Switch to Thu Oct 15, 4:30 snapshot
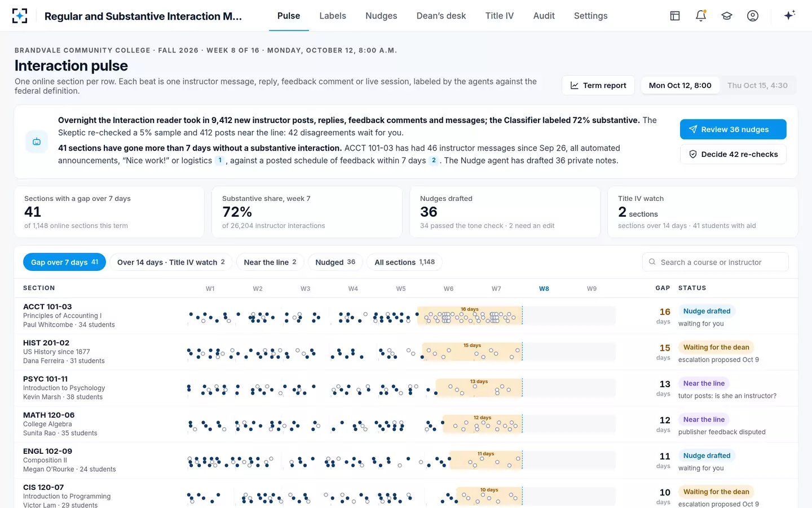 tap(757, 85)
